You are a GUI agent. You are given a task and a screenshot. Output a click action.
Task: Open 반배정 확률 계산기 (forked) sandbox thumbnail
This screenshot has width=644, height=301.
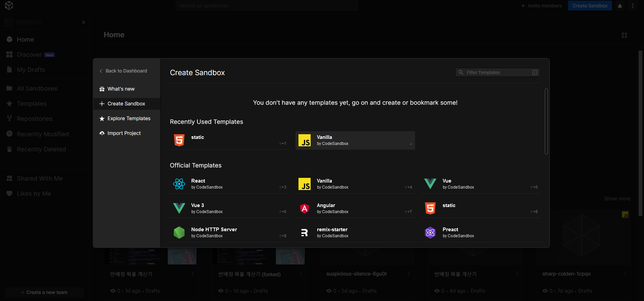pyautogui.click(x=258, y=256)
